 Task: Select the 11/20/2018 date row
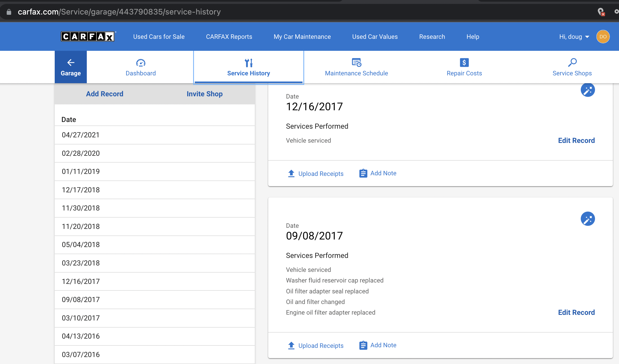[x=155, y=226]
